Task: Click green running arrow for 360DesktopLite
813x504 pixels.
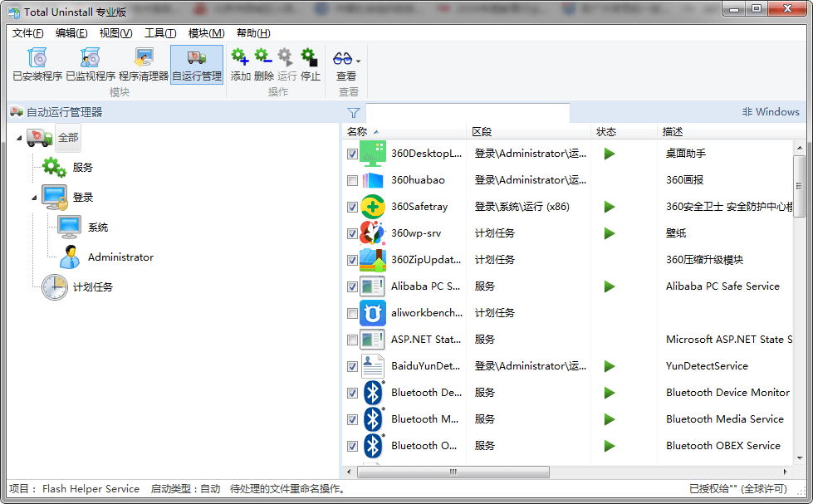Action: pos(610,154)
